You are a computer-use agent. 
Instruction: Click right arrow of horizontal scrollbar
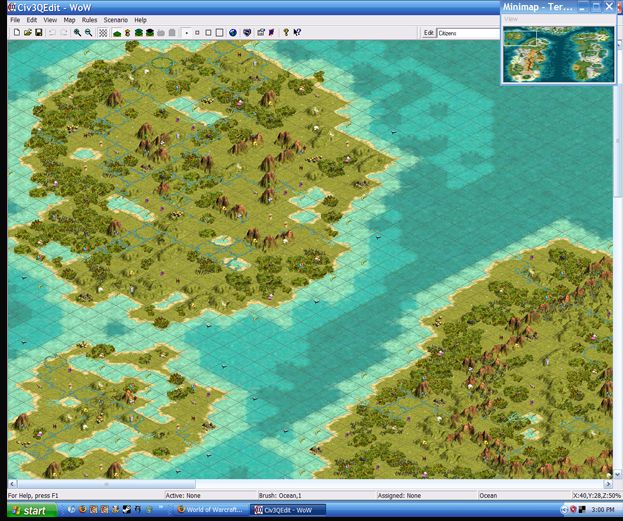tap(608, 484)
